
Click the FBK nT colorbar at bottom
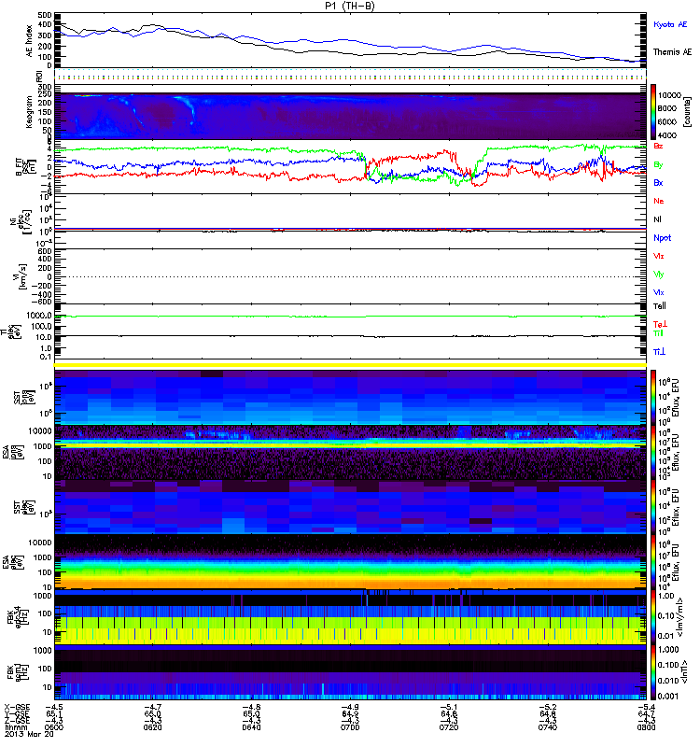pyautogui.click(x=653, y=672)
